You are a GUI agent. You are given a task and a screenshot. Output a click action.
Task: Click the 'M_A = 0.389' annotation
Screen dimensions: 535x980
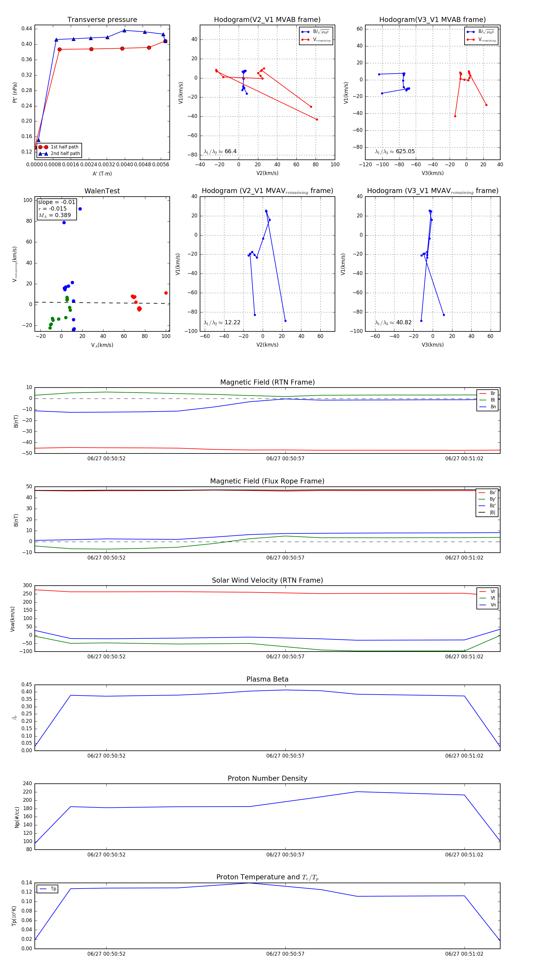click(54, 215)
